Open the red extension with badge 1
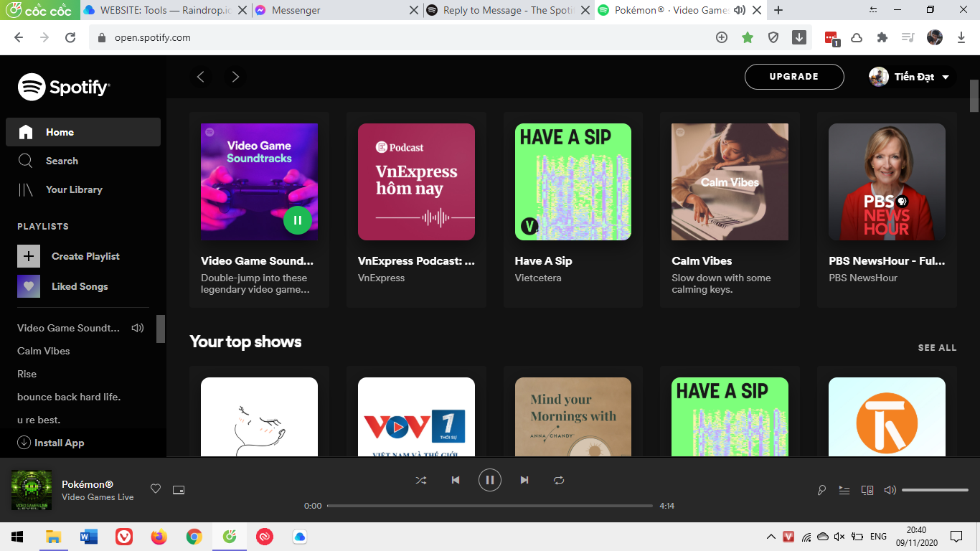 coord(831,38)
